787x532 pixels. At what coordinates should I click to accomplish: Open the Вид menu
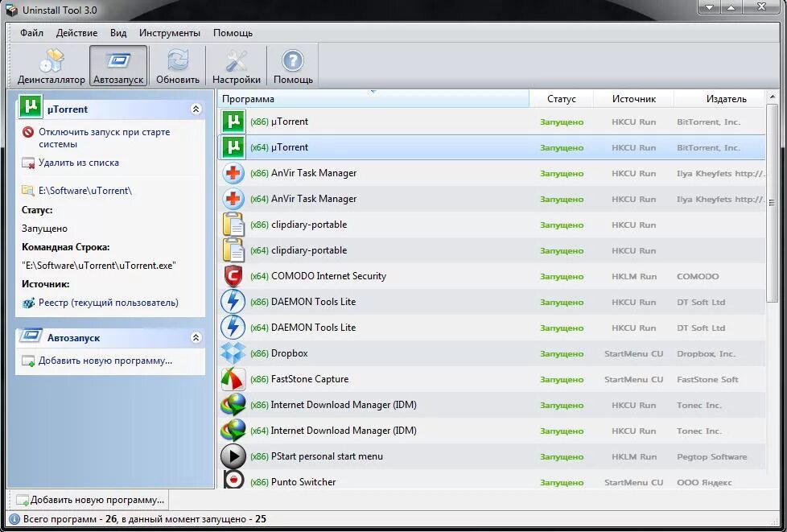pyautogui.click(x=118, y=33)
